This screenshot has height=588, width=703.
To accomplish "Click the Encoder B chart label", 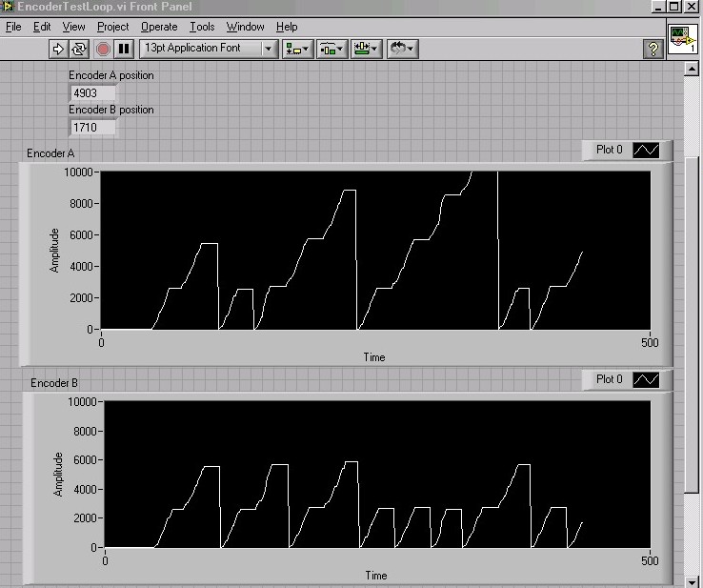I will 54,383.
